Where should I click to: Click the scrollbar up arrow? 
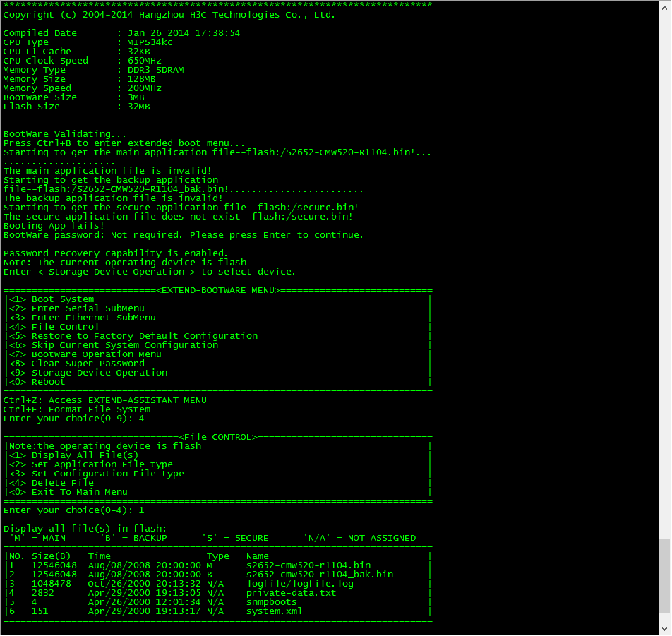(665, 6)
